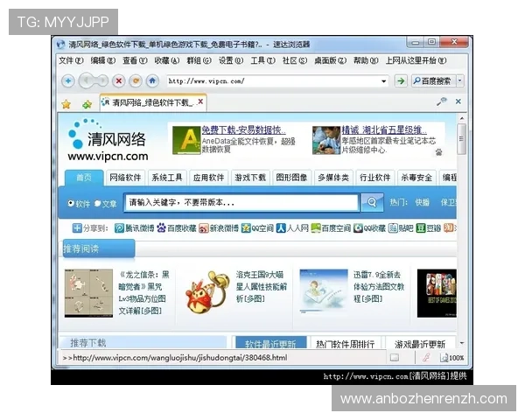
Task: Open the 收藏(A) menu
Action: click(167, 60)
